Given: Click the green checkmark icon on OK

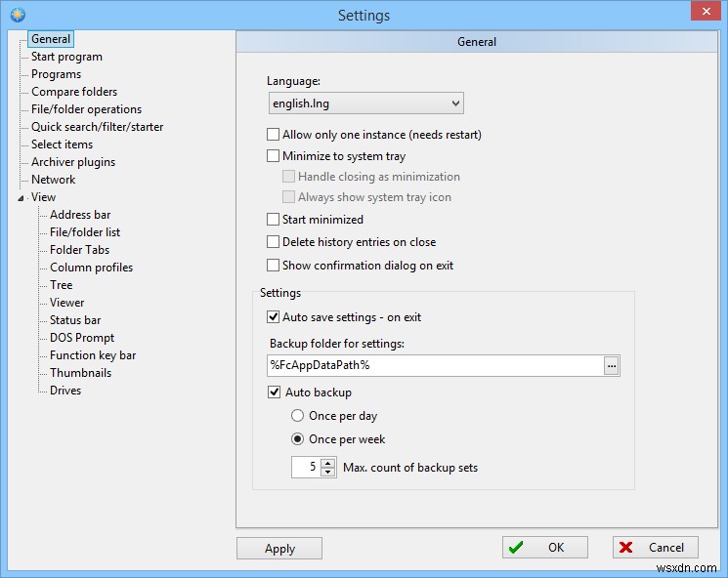Looking at the screenshot, I should (x=516, y=548).
